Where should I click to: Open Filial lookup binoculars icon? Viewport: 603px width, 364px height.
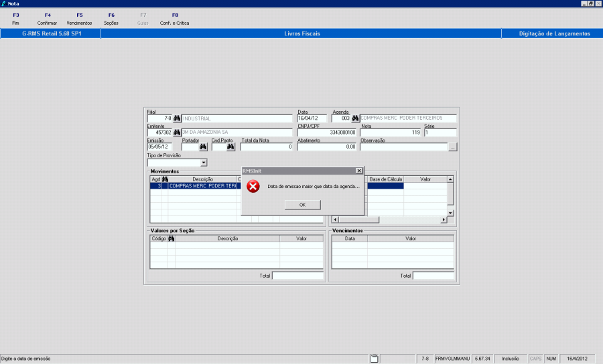coord(177,118)
